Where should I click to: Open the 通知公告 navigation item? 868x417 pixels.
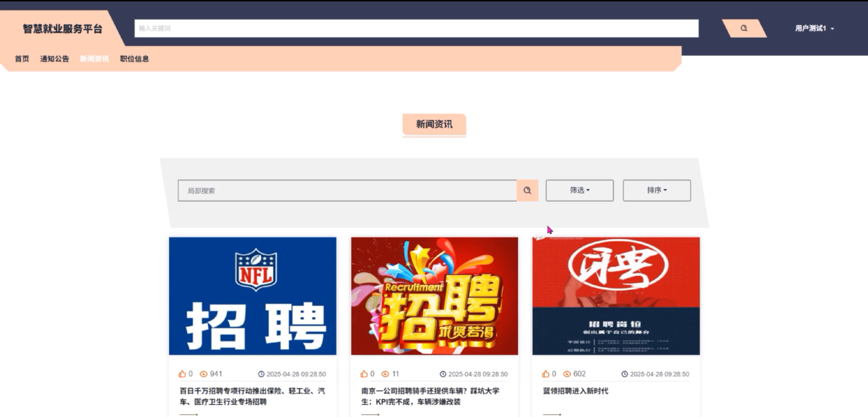pyautogui.click(x=55, y=59)
